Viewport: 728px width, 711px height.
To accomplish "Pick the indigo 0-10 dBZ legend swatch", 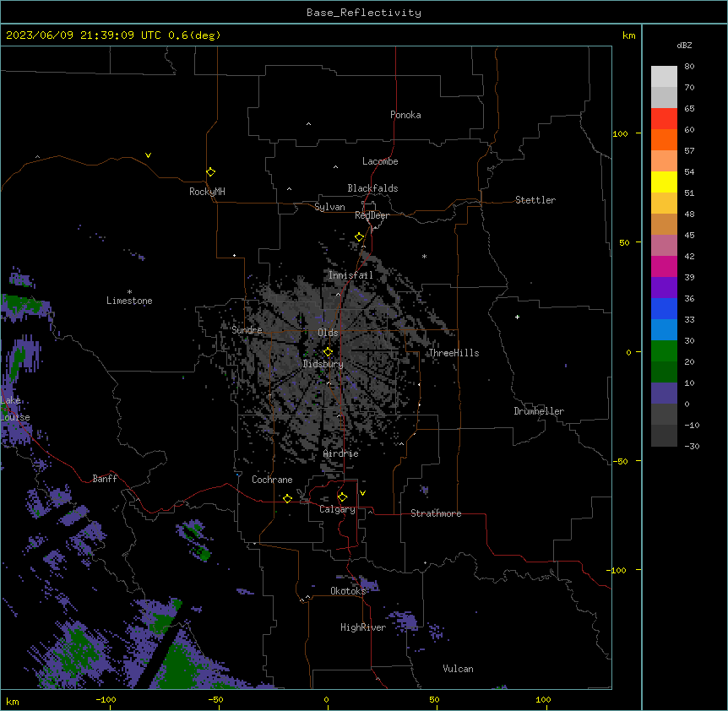I will coord(664,393).
